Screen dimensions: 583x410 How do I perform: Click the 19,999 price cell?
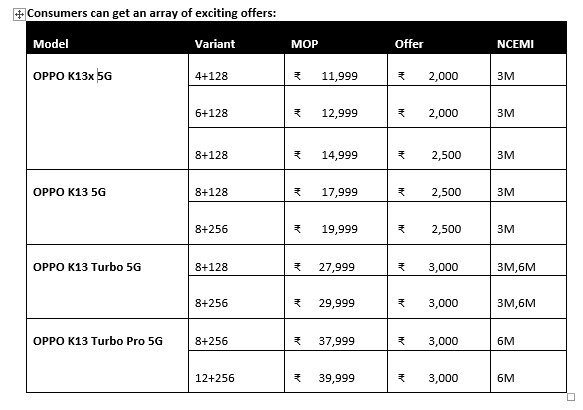[336, 223]
